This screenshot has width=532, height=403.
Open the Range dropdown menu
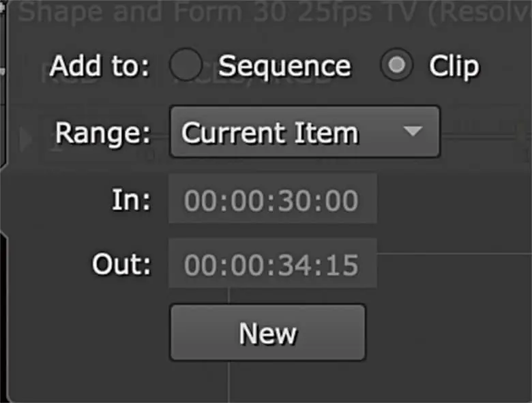(304, 132)
